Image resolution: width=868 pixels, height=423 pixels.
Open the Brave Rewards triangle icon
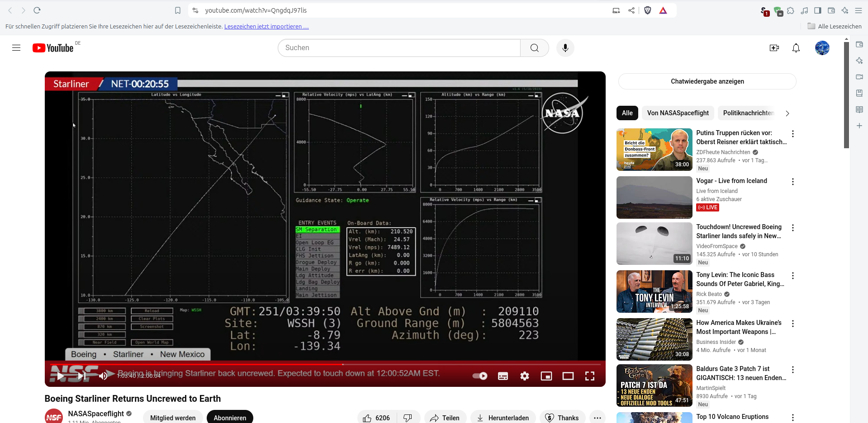[x=663, y=10]
